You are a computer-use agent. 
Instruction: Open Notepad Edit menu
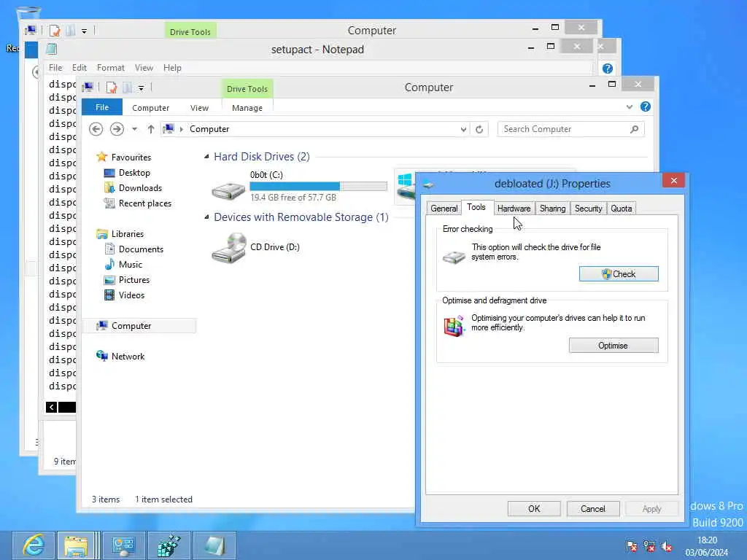(79, 68)
